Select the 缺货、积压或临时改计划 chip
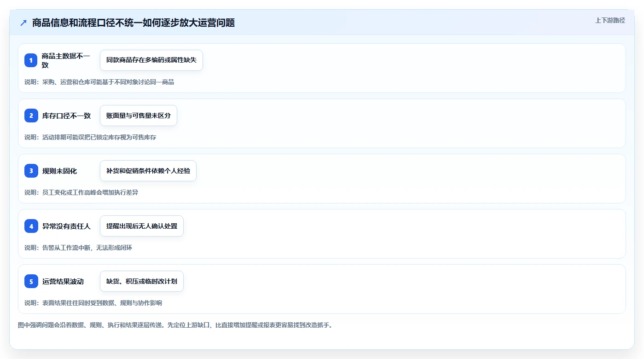This screenshot has height=359, width=644. [142, 281]
